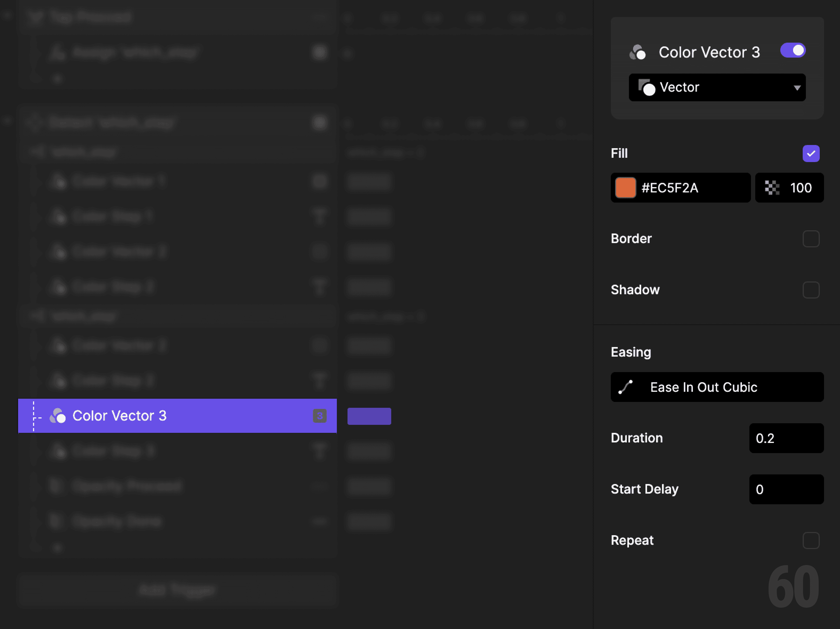The image size is (840, 629).
Task: Click the Start Delay input field
Action: coord(786,489)
